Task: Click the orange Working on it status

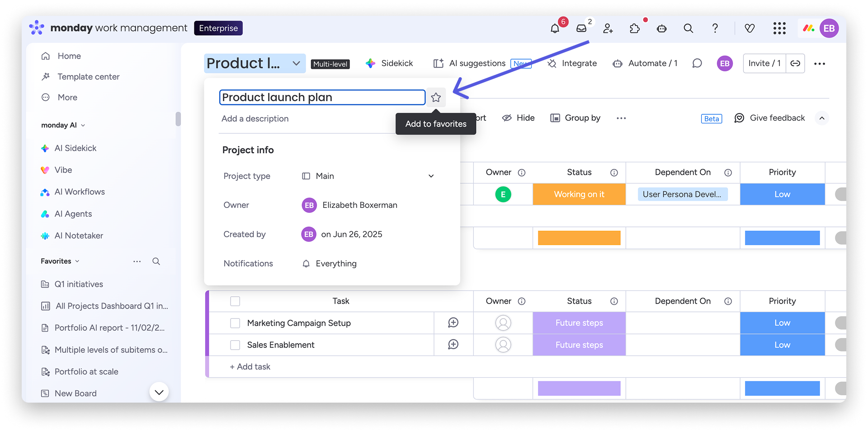Action: pyautogui.click(x=579, y=194)
